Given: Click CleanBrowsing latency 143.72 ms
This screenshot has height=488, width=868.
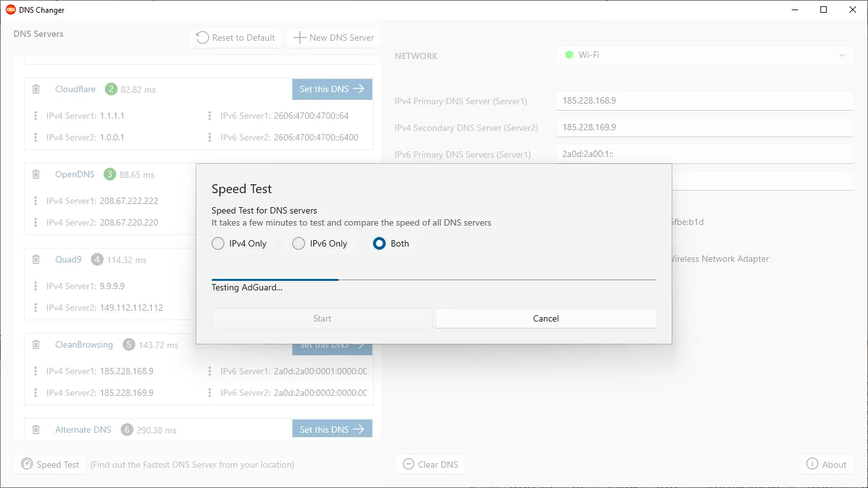Looking at the screenshot, I should pyautogui.click(x=158, y=345).
